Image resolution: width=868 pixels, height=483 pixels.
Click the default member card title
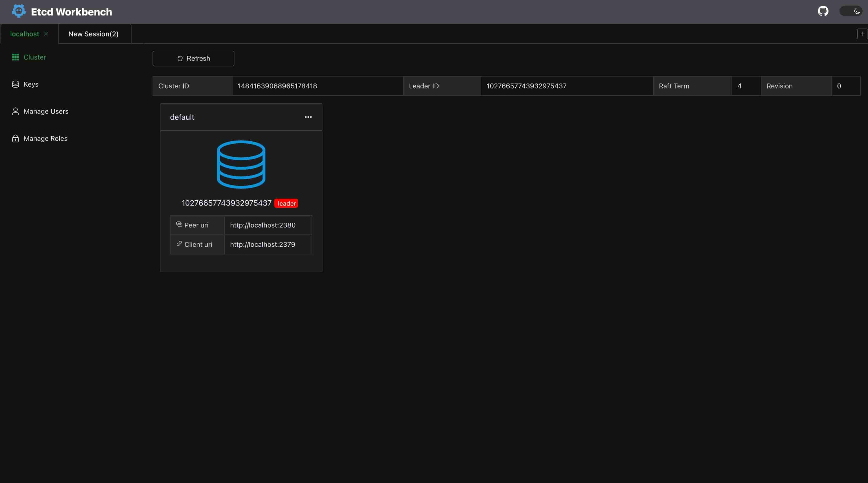point(182,117)
